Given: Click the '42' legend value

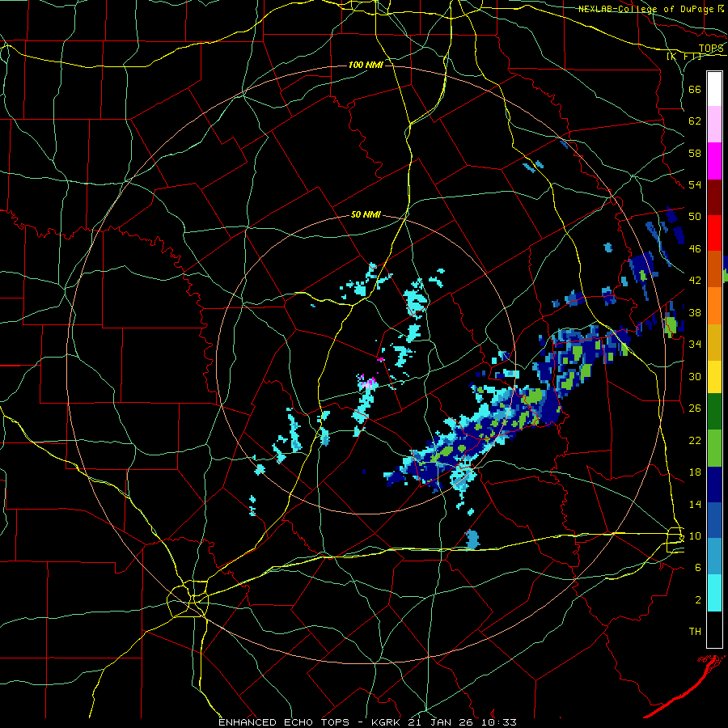Looking at the screenshot, I should coord(695,281).
